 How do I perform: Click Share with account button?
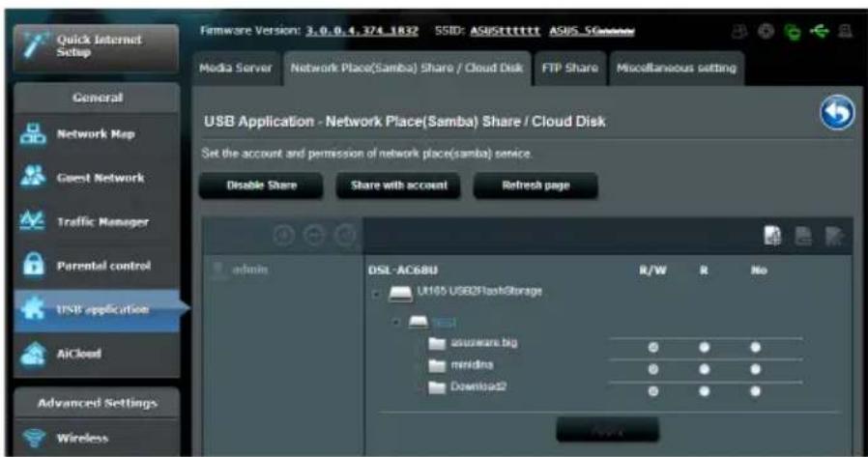[x=398, y=186]
